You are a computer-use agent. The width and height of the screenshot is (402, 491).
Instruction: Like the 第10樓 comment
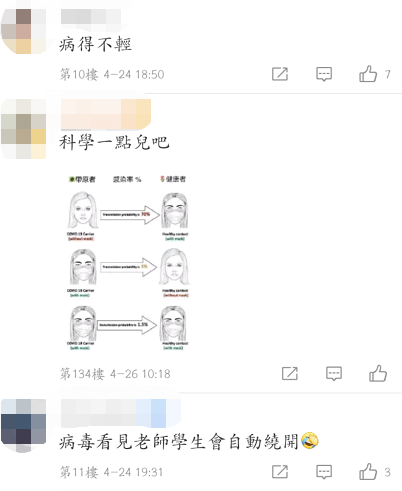pyautogui.click(x=368, y=74)
